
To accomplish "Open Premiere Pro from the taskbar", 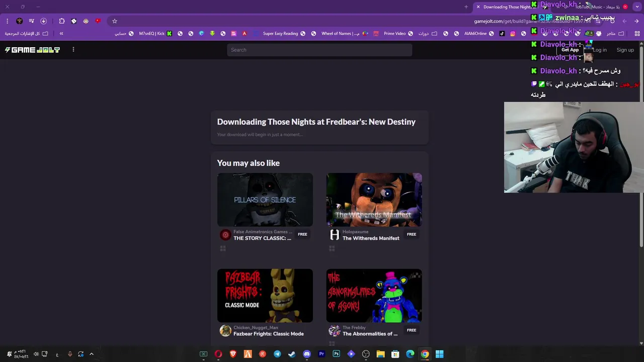I will [x=321, y=354].
